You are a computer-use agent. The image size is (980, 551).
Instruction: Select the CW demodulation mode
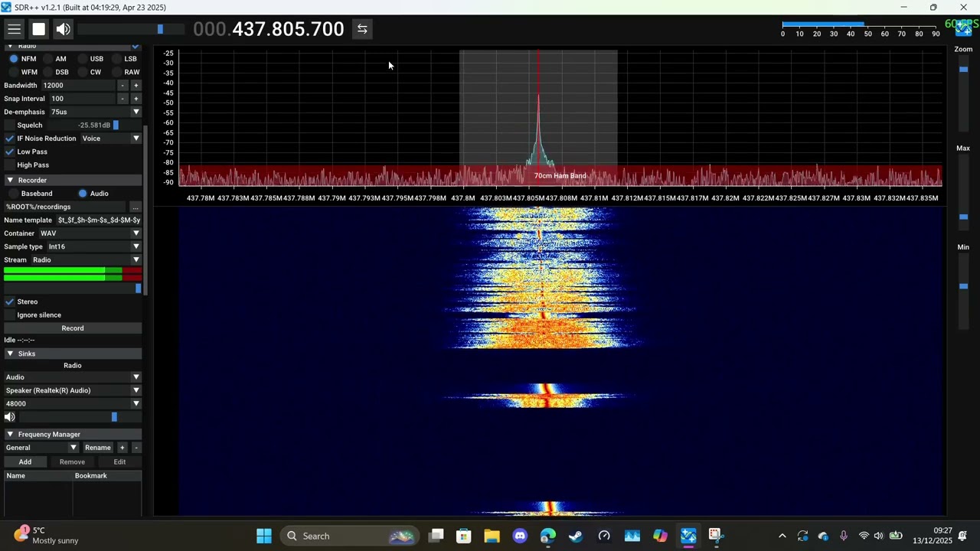[89, 72]
